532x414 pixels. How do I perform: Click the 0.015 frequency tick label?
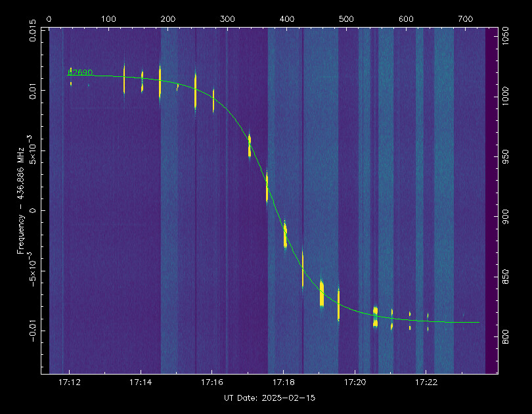[34, 32]
